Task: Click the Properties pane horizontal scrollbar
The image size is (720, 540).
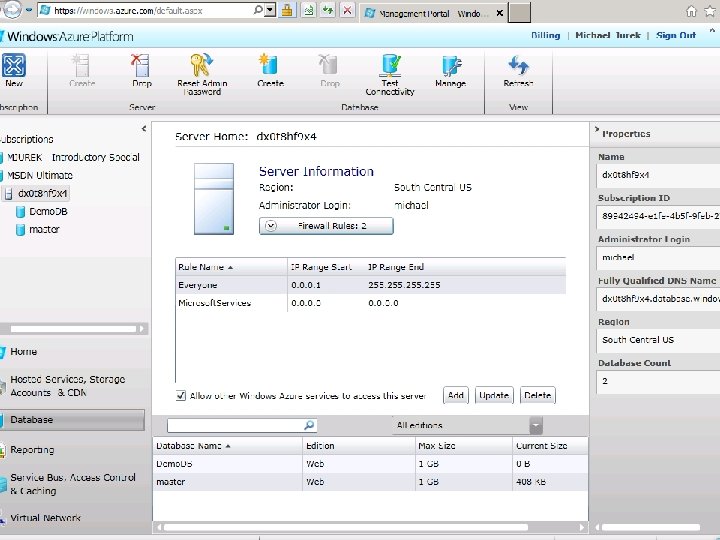Action: (x=651, y=527)
